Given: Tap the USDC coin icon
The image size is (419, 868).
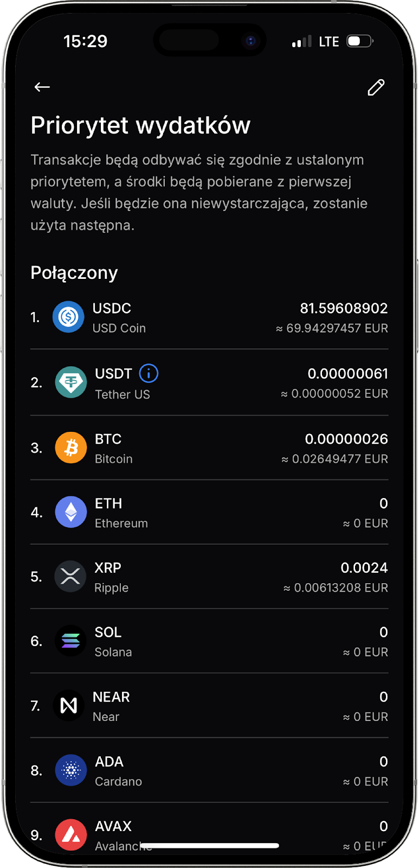Looking at the screenshot, I should [x=68, y=317].
